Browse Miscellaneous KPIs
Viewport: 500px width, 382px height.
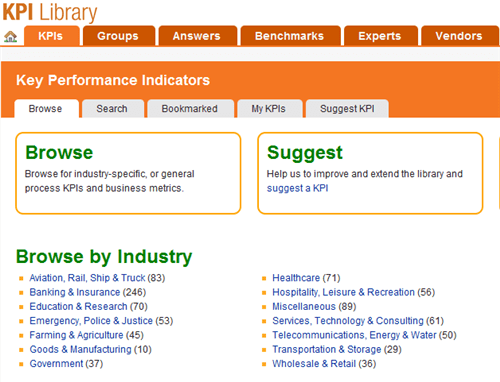(x=304, y=306)
